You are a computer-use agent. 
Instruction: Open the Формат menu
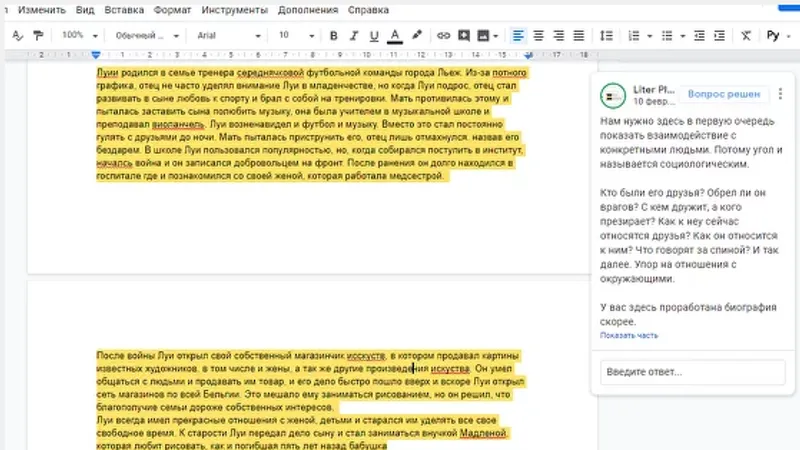(x=172, y=10)
